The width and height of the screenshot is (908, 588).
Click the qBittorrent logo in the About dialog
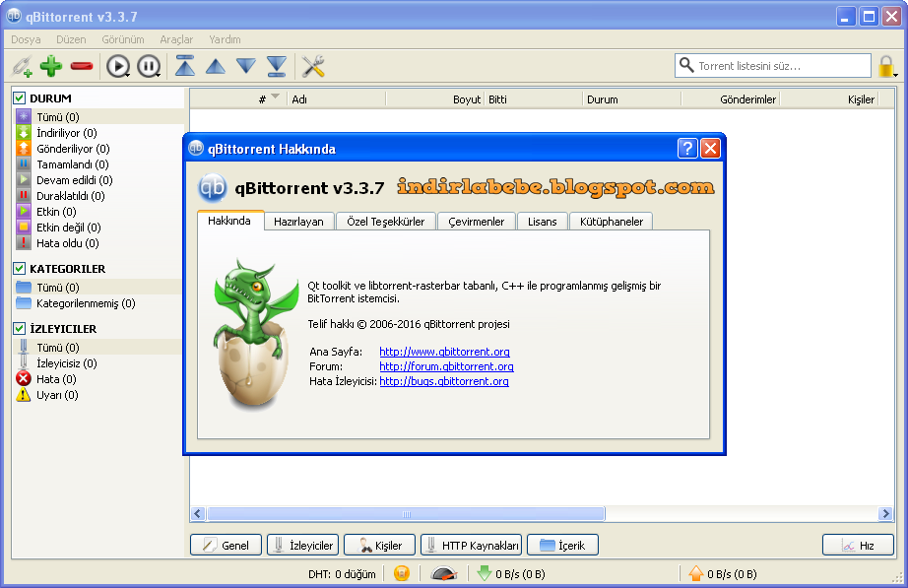(x=212, y=187)
